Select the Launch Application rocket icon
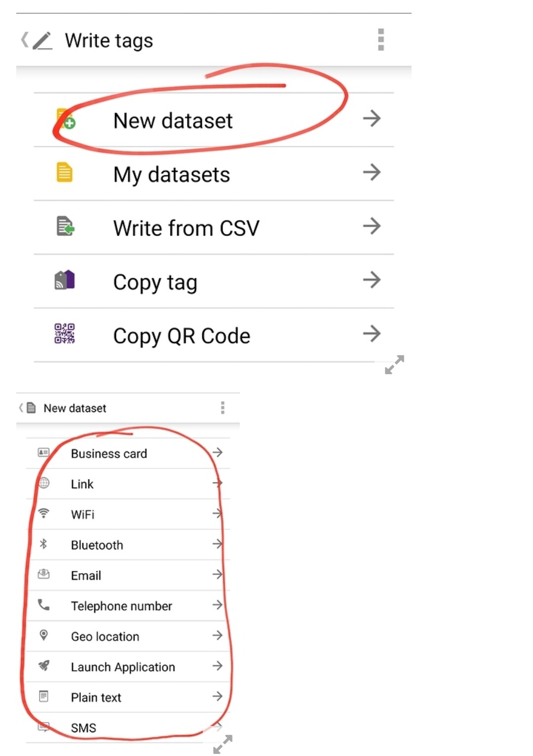This screenshot has width=533, height=756. pos(44,666)
